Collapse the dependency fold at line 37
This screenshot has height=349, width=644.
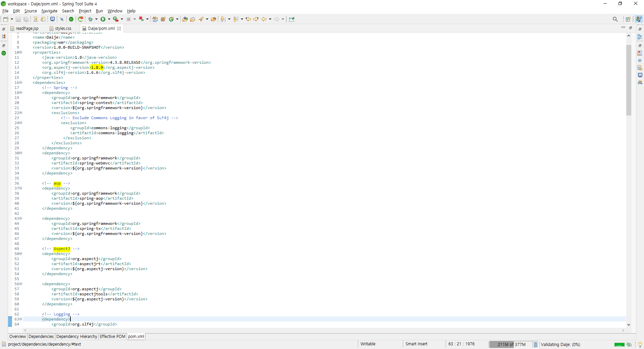20,188
